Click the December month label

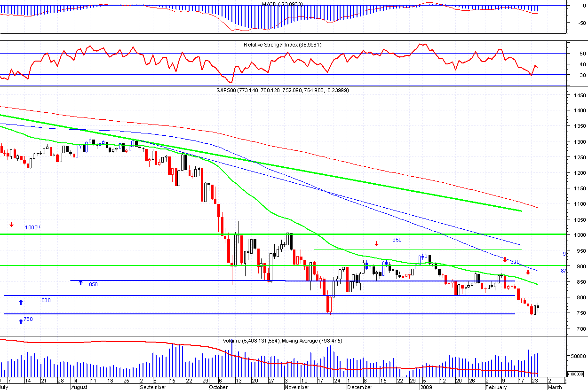point(360,388)
